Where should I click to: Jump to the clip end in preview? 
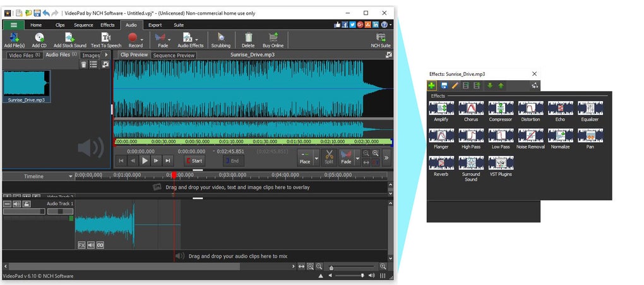167,161
